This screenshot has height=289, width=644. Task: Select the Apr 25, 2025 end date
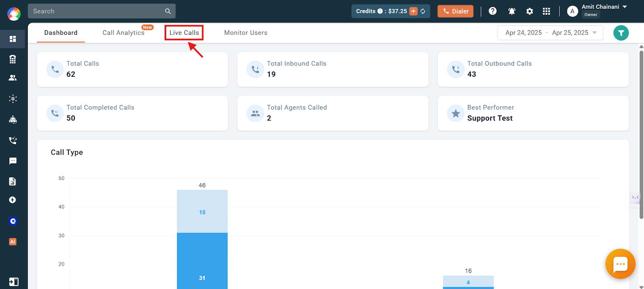click(x=570, y=33)
